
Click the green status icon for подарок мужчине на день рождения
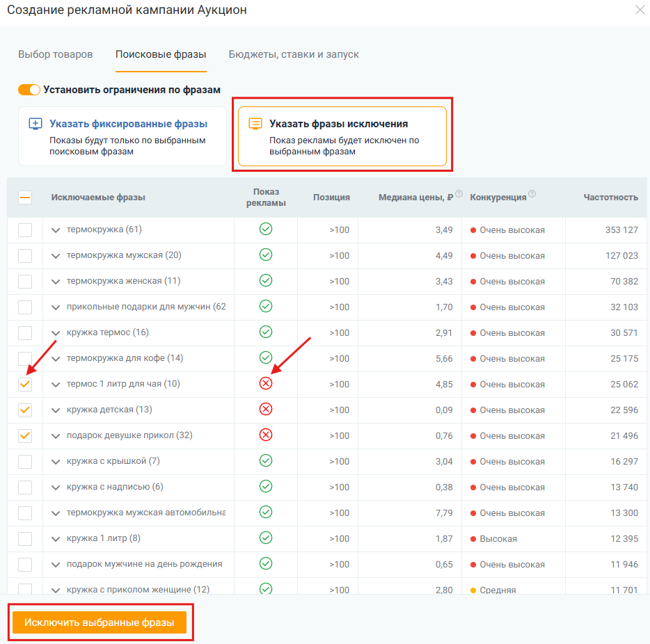pyautogui.click(x=266, y=563)
